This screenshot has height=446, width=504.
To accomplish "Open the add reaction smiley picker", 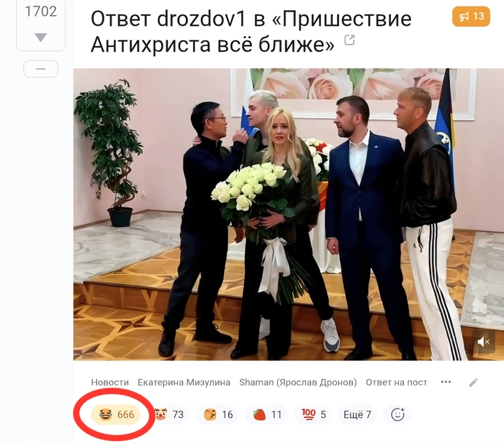I will [397, 414].
